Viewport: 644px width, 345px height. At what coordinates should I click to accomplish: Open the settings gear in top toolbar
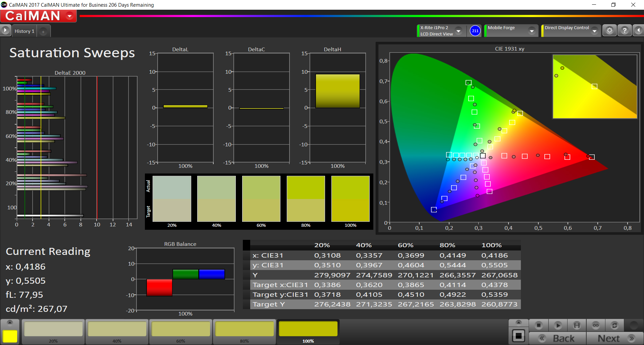pyautogui.click(x=609, y=31)
